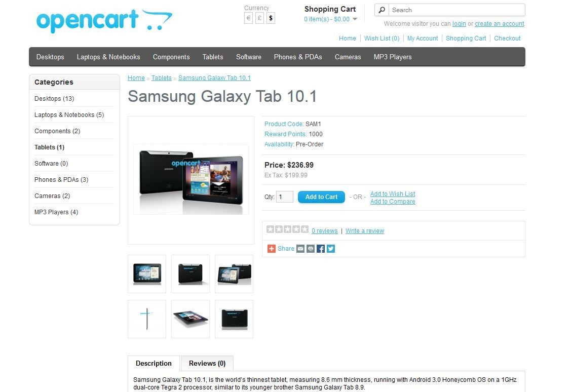Screen dimensions: 572x392
Task: Click the Write a review link
Action: click(x=365, y=231)
